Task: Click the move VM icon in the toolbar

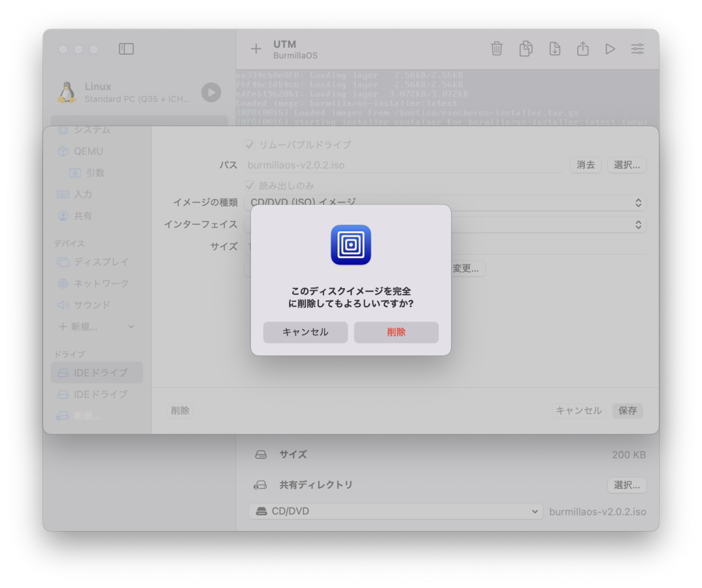Action: click(554, 49)
